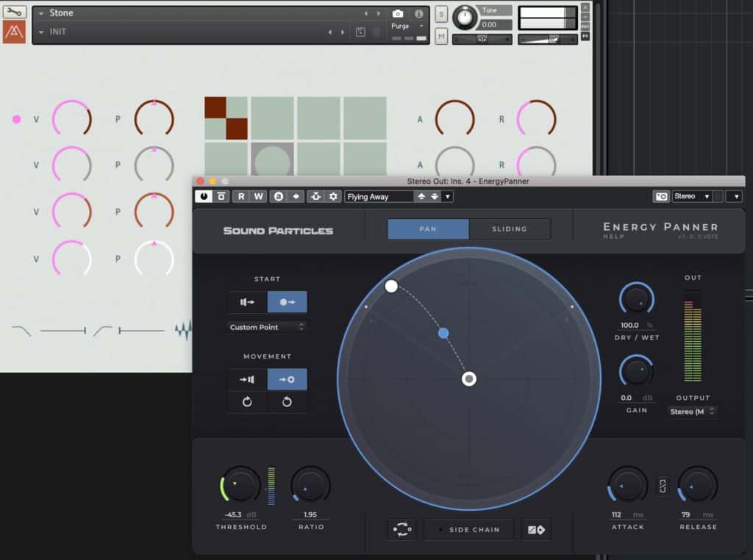Click the Kontakt pan slider under Tune
753x560 pixels.
click(x=482, y=40)
